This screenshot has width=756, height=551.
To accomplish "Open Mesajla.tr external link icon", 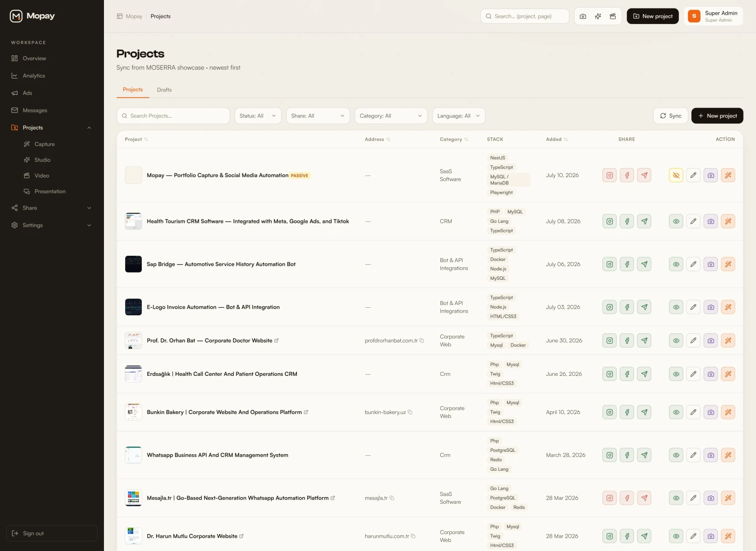I will click(333, 498).
